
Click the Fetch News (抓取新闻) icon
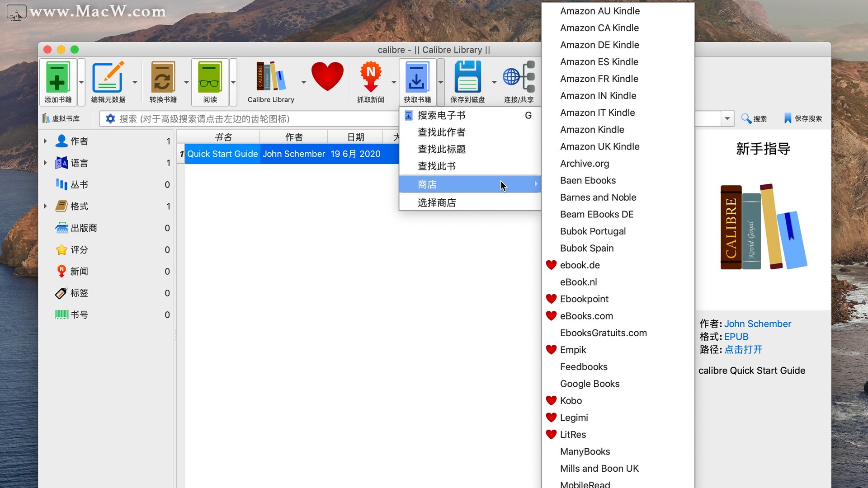coord(371,77)
